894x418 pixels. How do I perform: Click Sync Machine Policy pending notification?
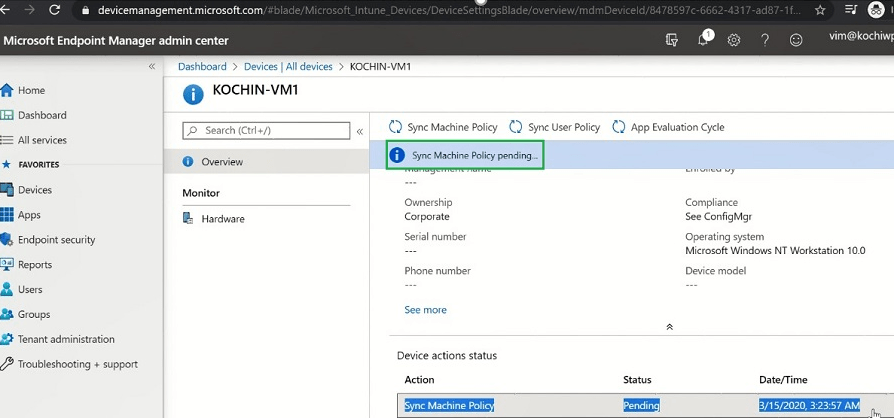pos(465,155)
